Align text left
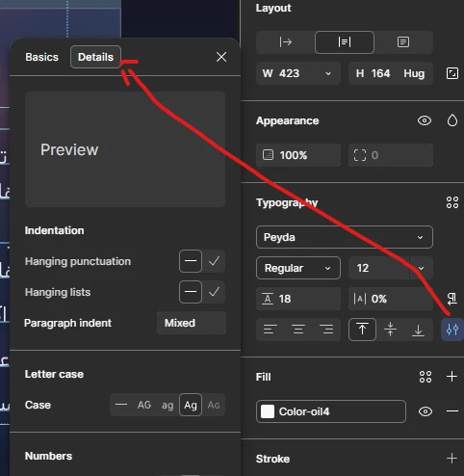The height and width of the screenshot is (476, 464). 270,330
